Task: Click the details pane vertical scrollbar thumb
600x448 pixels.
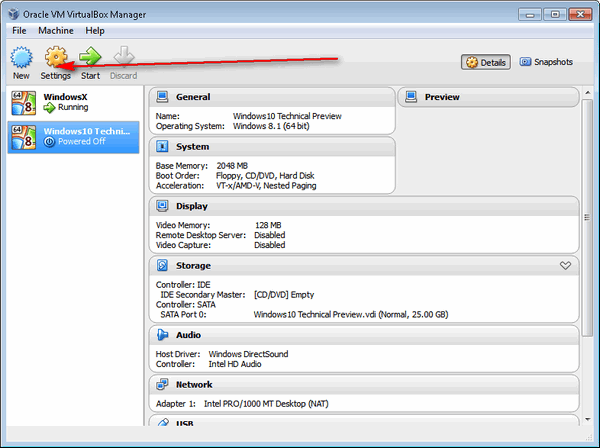Action: (x=587, y=218)
